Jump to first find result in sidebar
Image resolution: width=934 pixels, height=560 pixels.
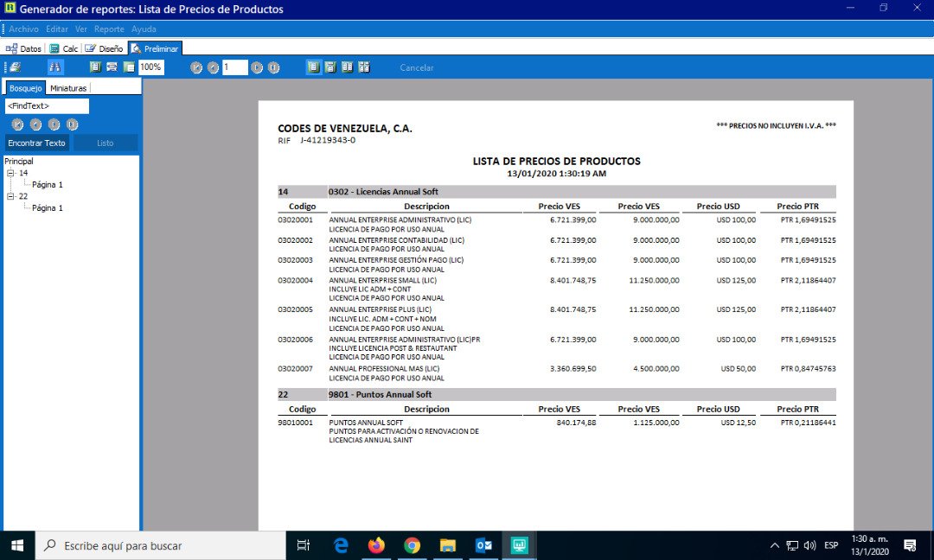coord(17,124)
